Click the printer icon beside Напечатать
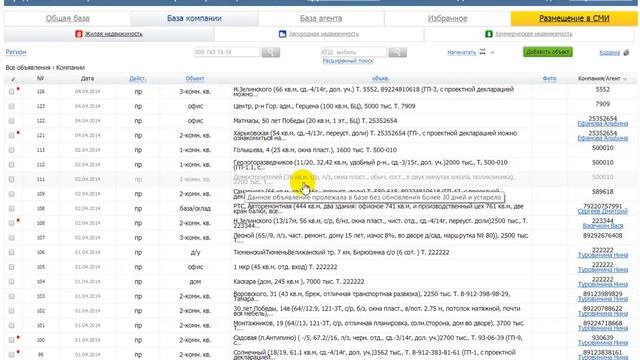Image resolution: width=640 pixels, height=360 pixels. click(482, 52)
